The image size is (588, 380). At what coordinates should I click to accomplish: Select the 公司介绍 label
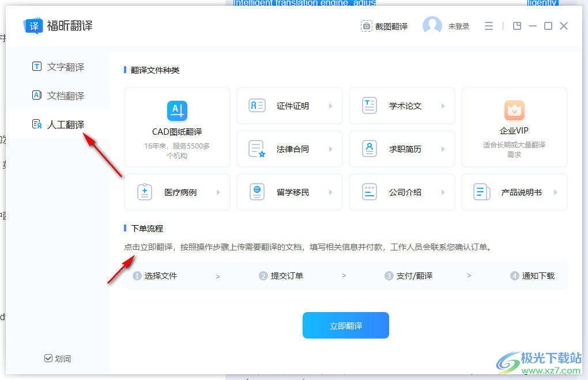(x=405, y=192)
